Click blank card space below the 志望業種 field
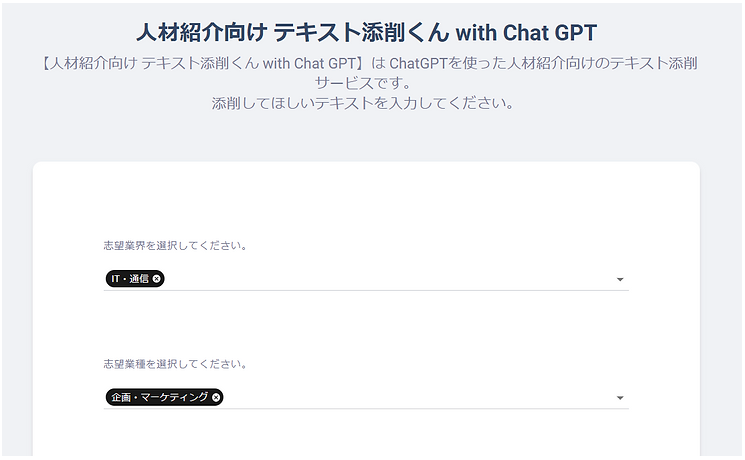 tap(366, 435)
